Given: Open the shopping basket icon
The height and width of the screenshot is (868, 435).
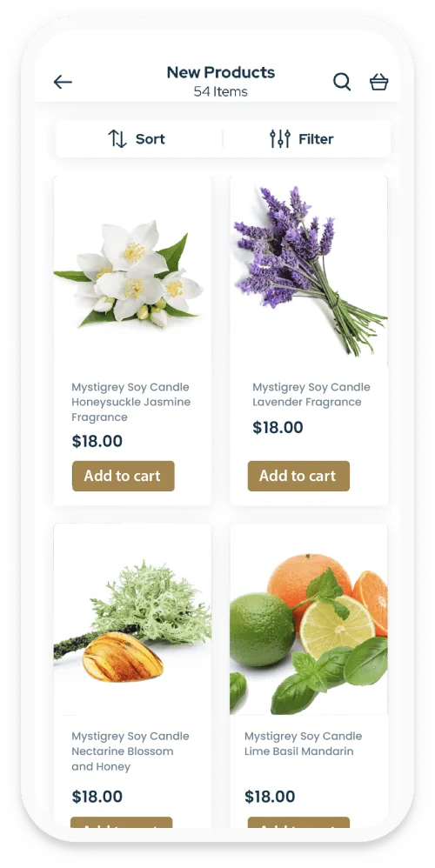Looking at the screenshot, I should 379,82.
